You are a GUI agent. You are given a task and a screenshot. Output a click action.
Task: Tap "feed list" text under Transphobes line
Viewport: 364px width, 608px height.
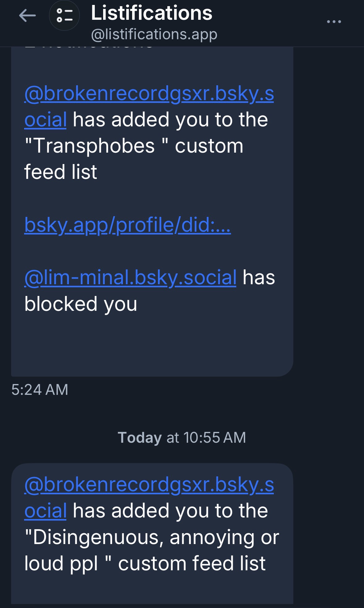click(x=61, y=172)
